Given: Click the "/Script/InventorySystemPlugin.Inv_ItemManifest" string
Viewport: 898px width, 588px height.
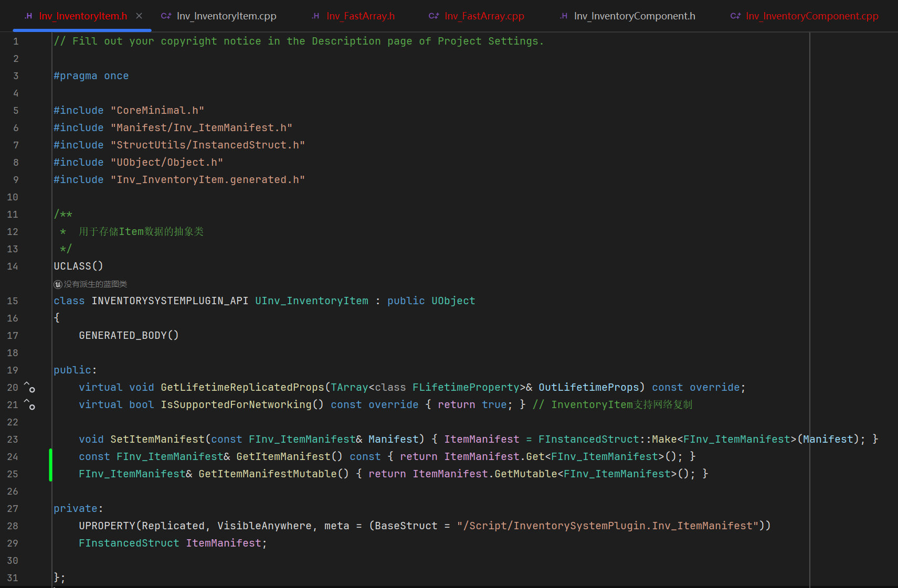Looking at the screenshot, I should click(608, 526).
